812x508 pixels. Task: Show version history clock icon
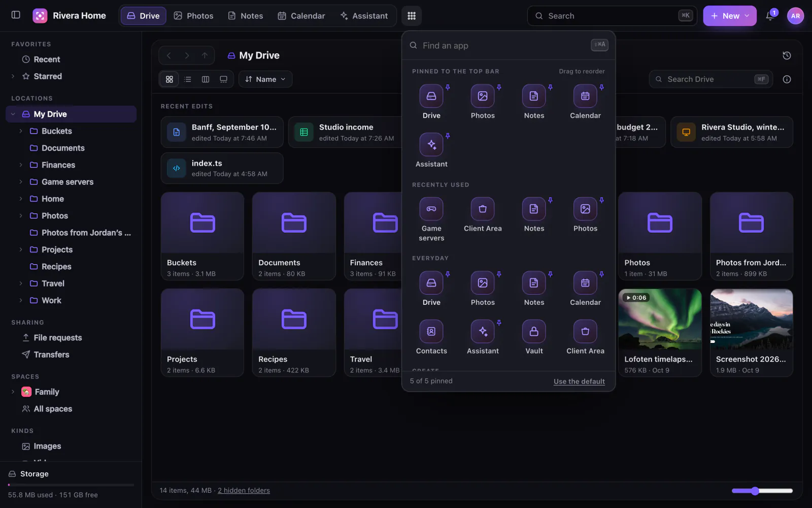click(787, 55)
